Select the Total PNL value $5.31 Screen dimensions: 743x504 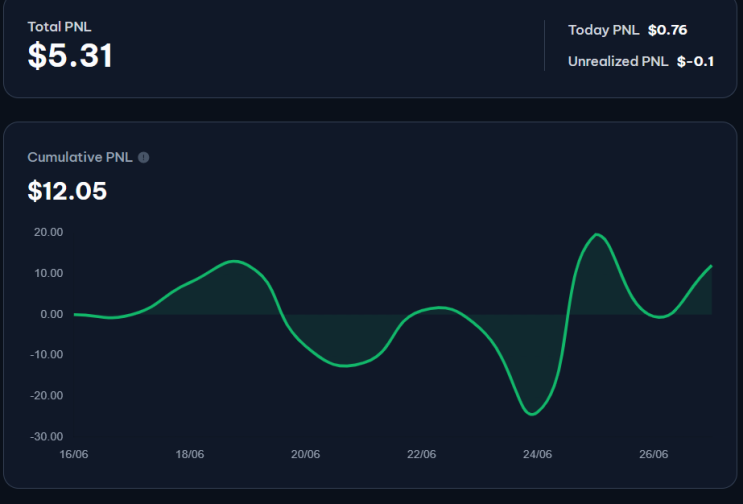pos(70,55)
